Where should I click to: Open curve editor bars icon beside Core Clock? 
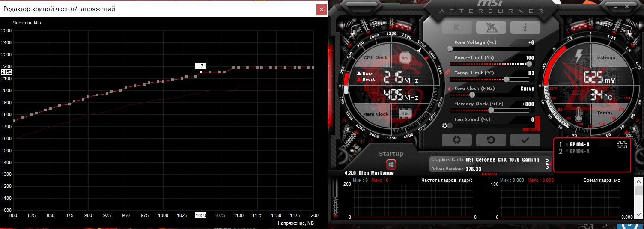click(x=448, y=89)
